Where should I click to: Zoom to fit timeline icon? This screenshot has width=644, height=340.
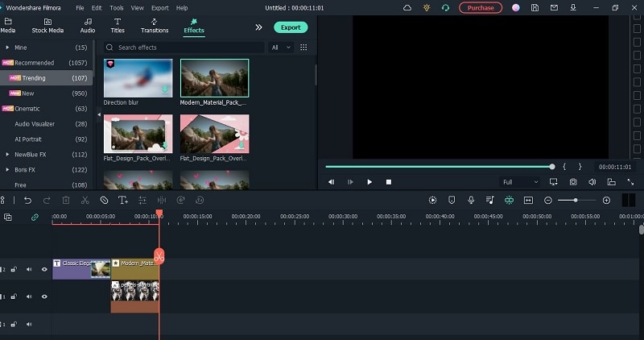(x=528, y=201)
